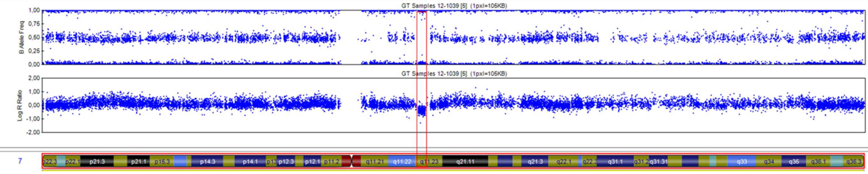Select band p22.3 on the ideogram
This screenshot has width=868, height=174.
pyautogui.click(x=49, y=161)
